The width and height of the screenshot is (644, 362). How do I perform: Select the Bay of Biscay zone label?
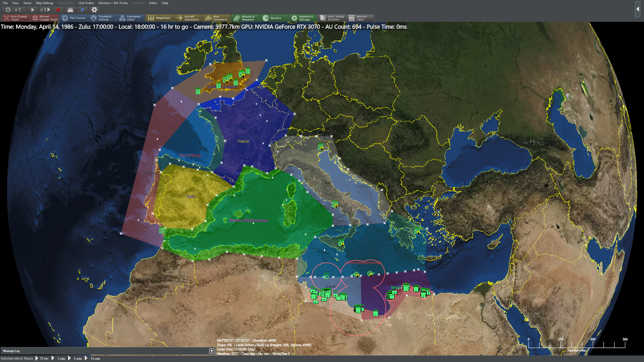point(190,155)
